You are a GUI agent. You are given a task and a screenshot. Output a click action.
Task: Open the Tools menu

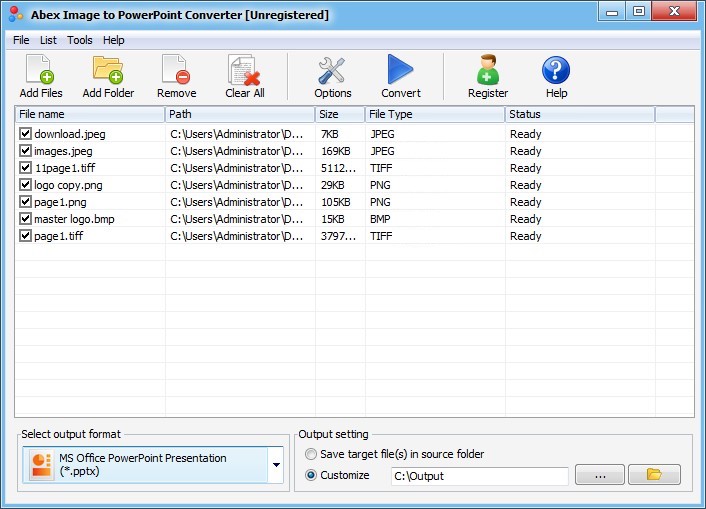coord(80,40)
